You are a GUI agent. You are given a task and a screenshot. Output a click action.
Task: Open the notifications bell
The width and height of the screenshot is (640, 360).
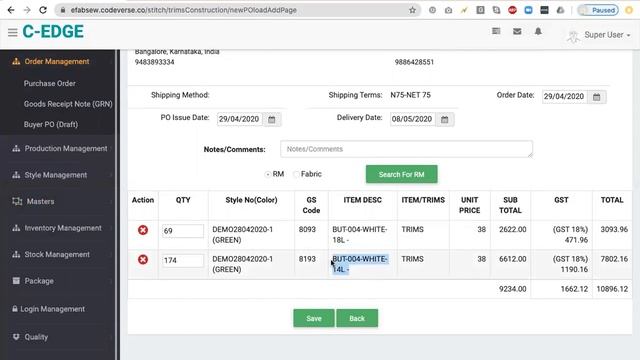coord(538,31)
